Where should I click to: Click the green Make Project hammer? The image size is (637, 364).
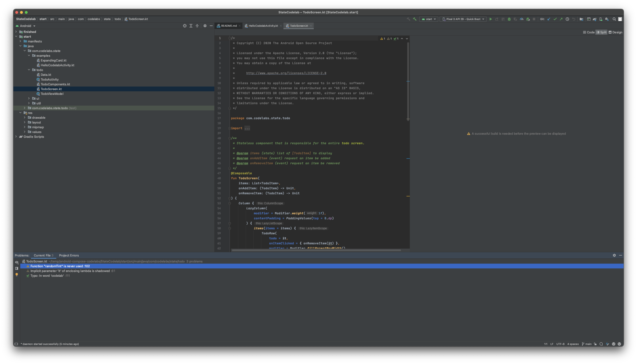coord(414,19)
